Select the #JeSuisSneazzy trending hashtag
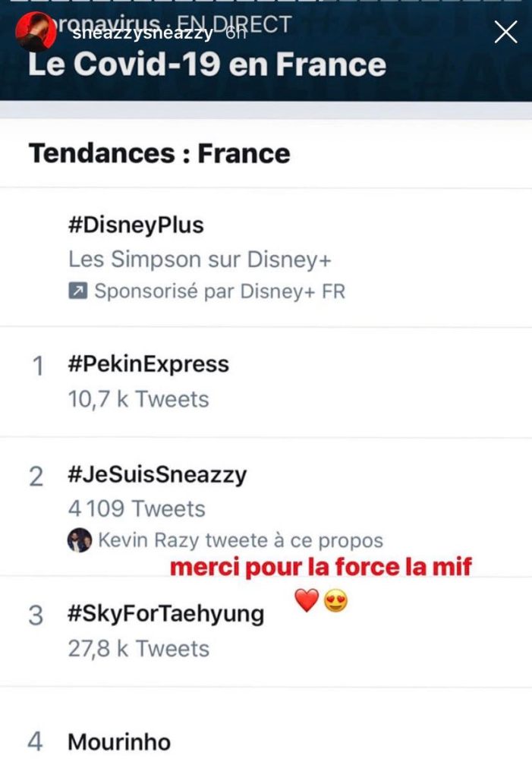532x777 pixels. (x=157, y=475)
